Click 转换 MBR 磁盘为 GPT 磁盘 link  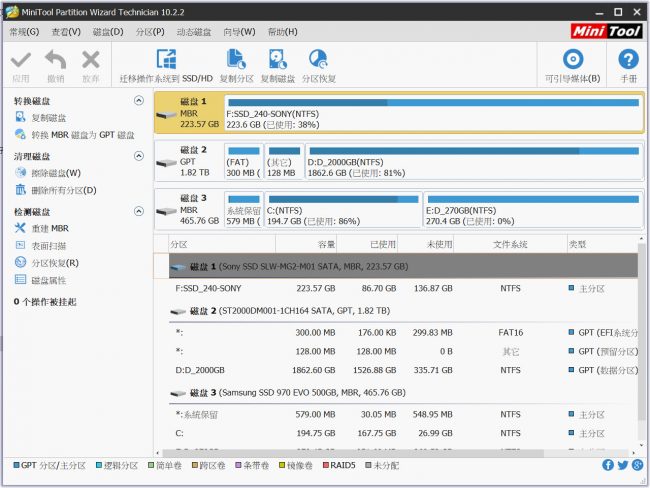pos(81,135)
